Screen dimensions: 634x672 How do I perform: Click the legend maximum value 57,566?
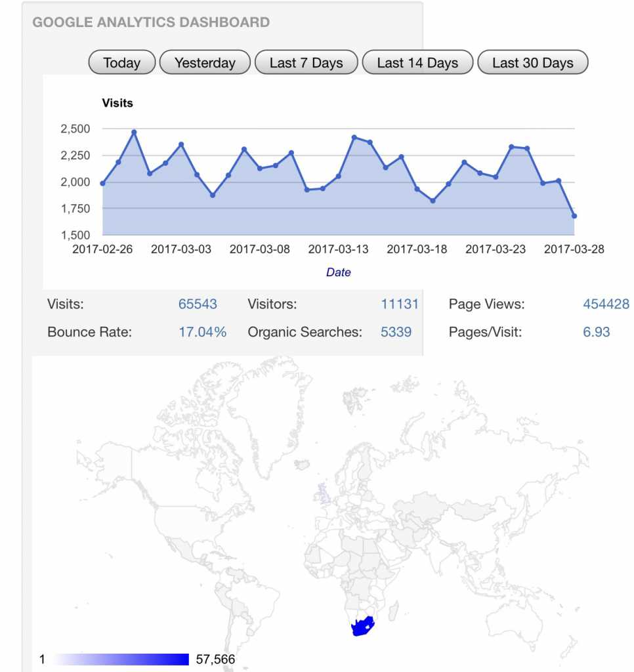click(215, 659)
